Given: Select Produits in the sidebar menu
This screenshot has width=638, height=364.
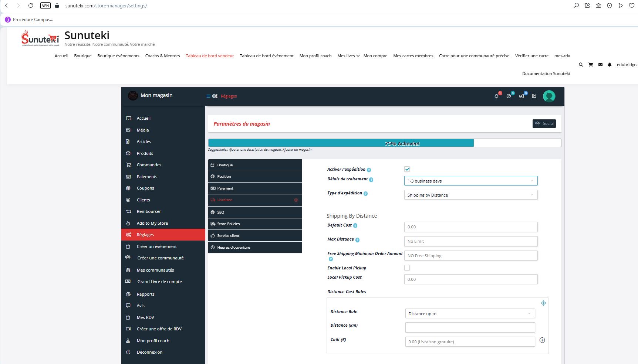Looking at the screenshot, I should (x=145, y=153).
